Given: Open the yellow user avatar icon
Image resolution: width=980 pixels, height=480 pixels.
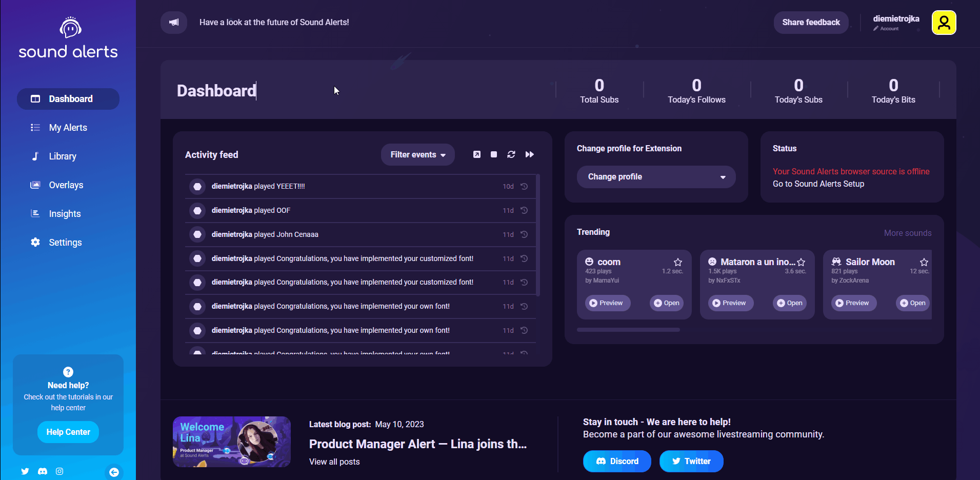Looking at the screenshot, I should (944, 23).
